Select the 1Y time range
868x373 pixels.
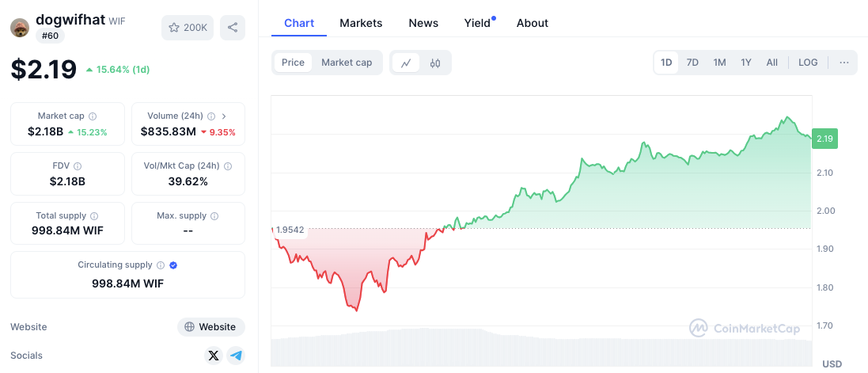[746, 63]
